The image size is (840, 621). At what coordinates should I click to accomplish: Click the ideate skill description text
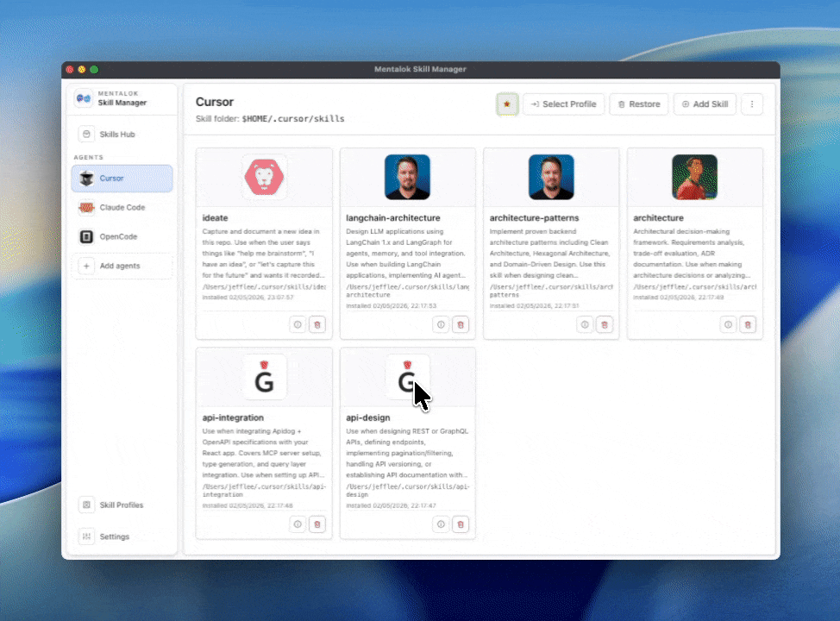pyautogui.click(x=264, y=254)
